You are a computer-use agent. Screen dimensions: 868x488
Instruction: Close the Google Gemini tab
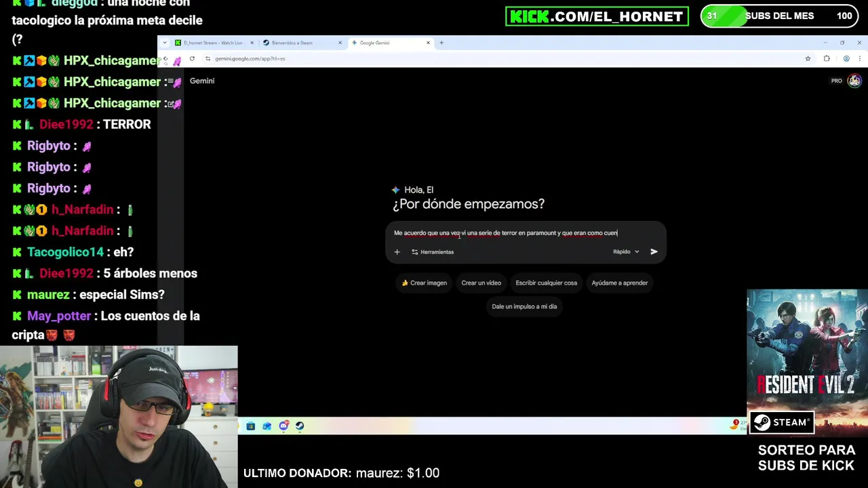click(428, 43)
